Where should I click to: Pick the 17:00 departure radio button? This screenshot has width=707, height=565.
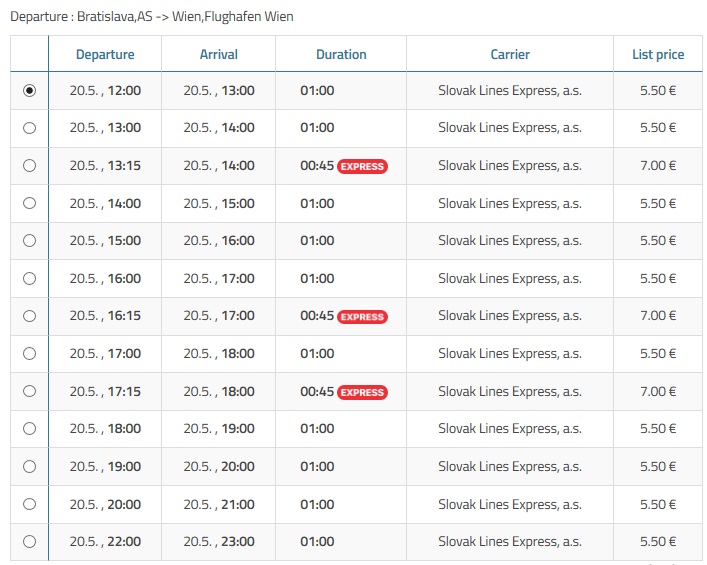pyautogui.click(x=29, y=353)
